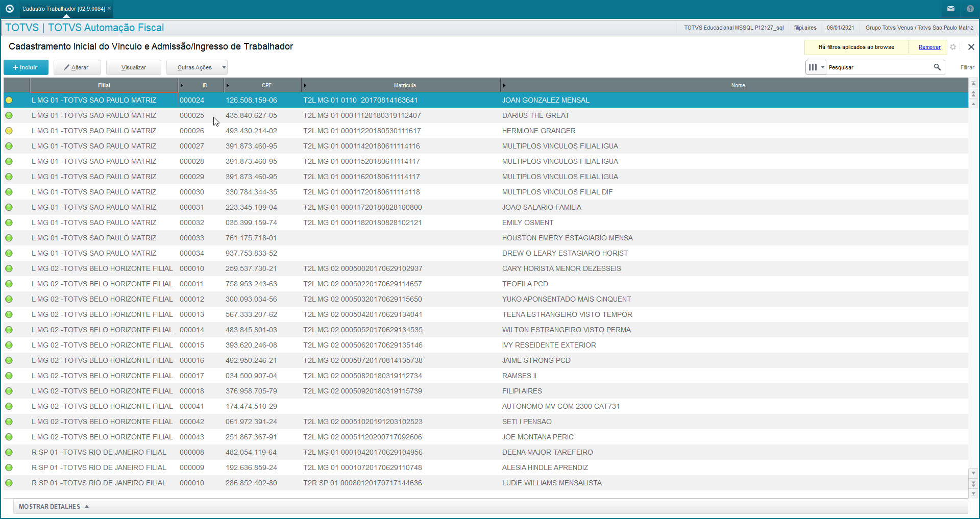Select the MULTIPLOS VINCULOS FILIAL DIF name
Screen dimensions: 980x519
pyautogui.click(x=557, y=192)
